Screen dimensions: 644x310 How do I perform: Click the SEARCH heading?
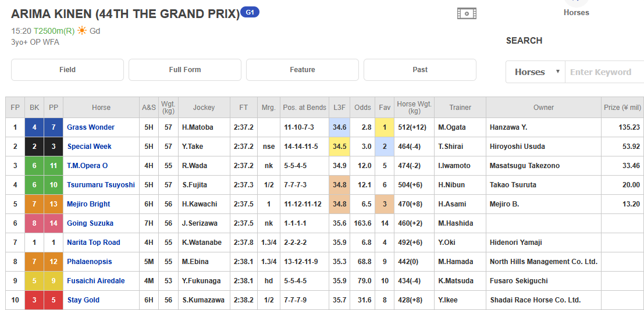pos(524,41)
